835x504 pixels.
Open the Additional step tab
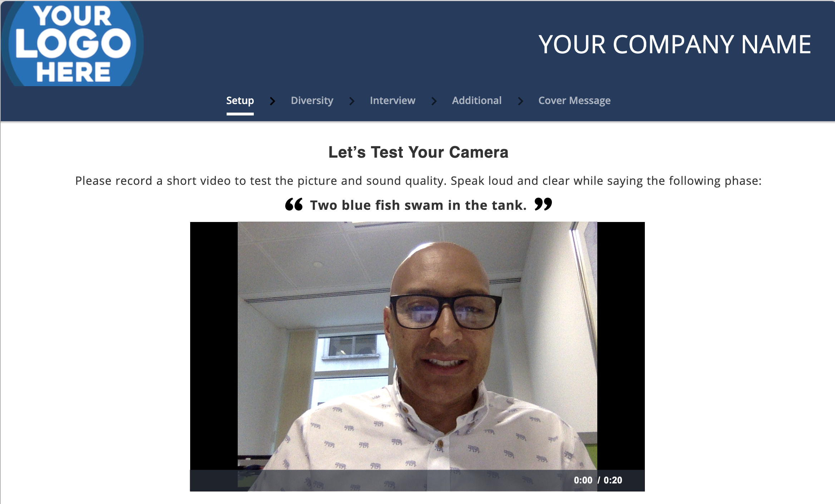(477, 101)
